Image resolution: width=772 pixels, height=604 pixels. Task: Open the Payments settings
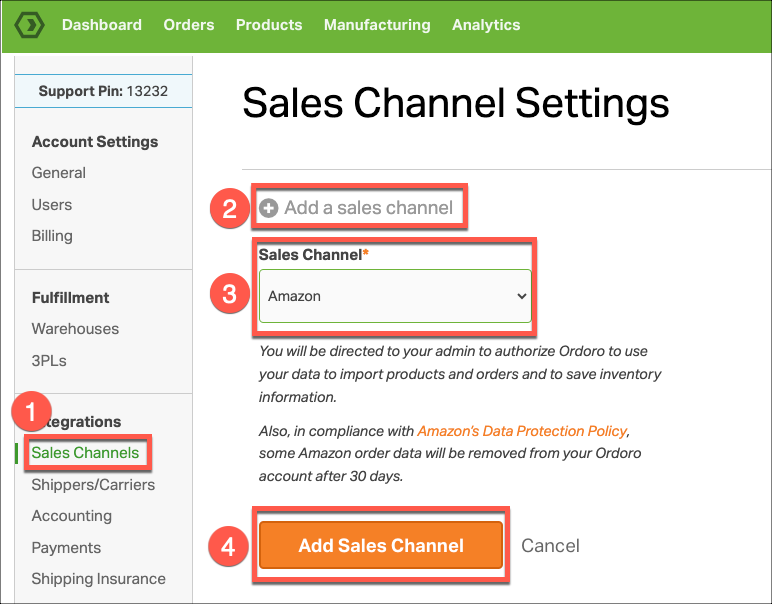pos(66,548)
